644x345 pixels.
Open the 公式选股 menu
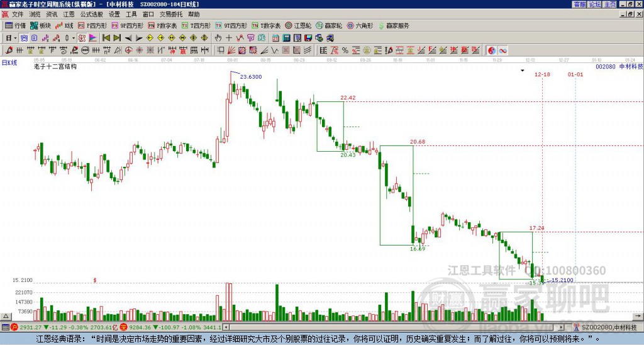[92, 14]
